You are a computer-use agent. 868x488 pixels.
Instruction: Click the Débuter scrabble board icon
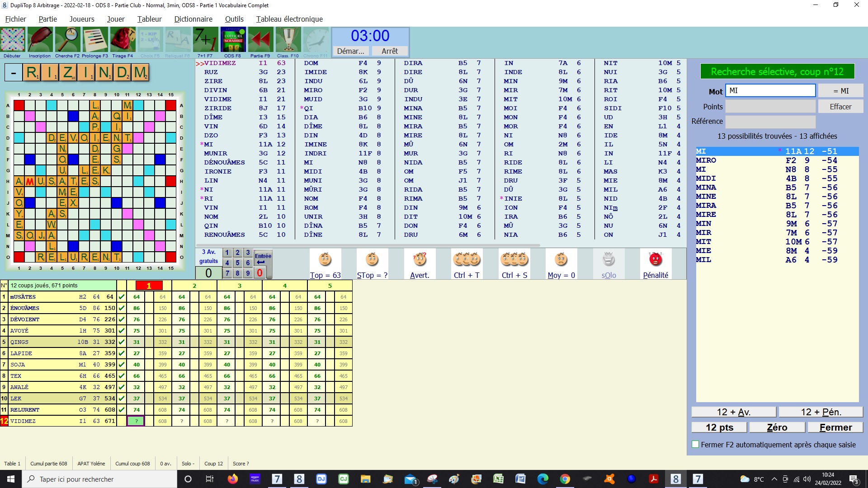[13, 40]
